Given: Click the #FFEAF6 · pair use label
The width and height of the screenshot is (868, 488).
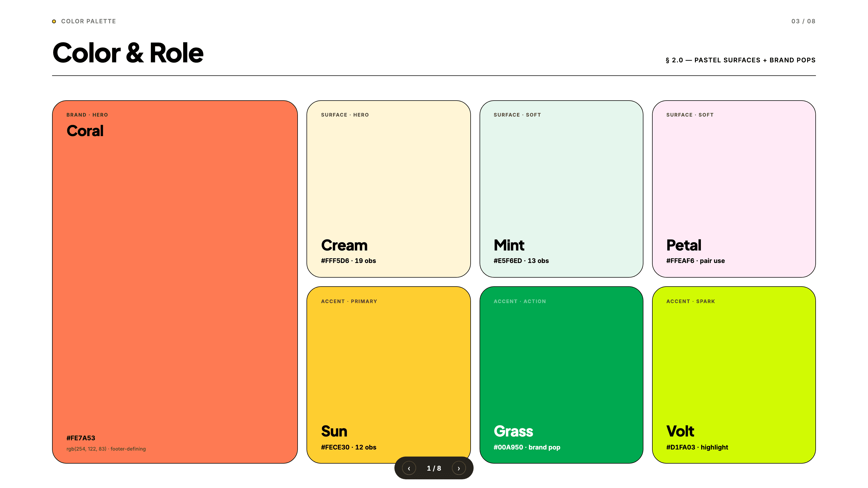Looking at the screenshot, I should point(695,261).
